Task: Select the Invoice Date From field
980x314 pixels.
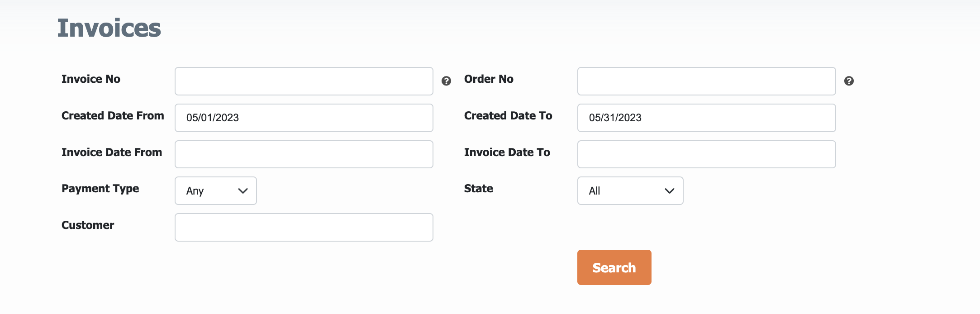Action: 304,154
